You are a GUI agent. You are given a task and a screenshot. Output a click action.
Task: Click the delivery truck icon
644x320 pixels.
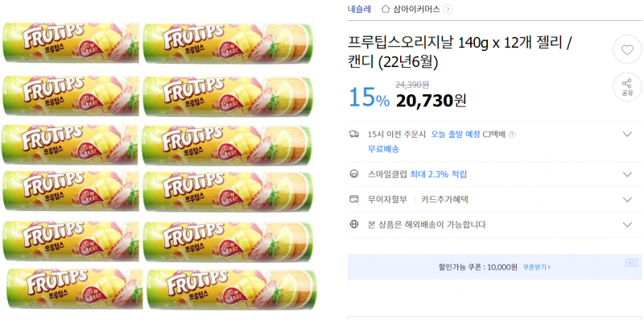(353, 134)
